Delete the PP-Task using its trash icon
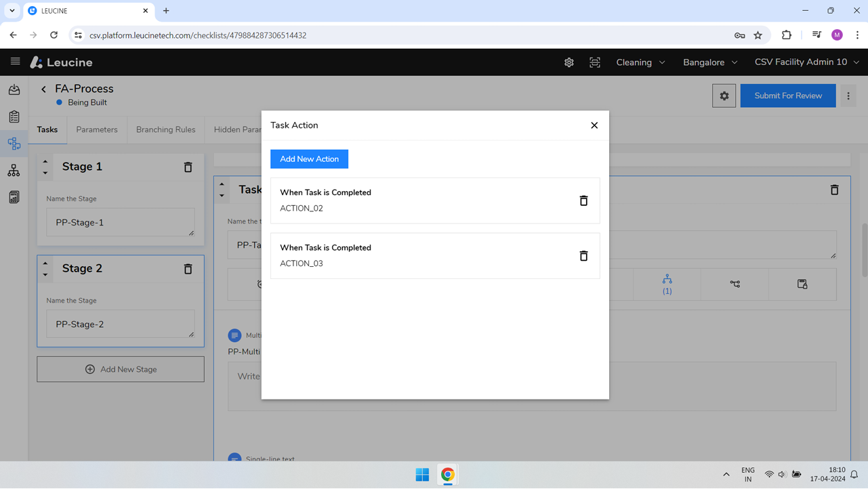This screenshot has width=868, height=489. click(834, 190)
